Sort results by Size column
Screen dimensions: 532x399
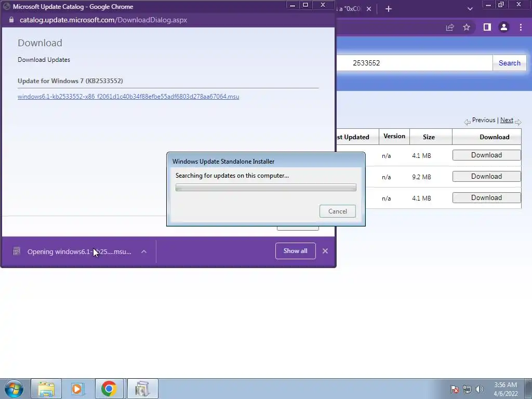click(x=429, y=137)
